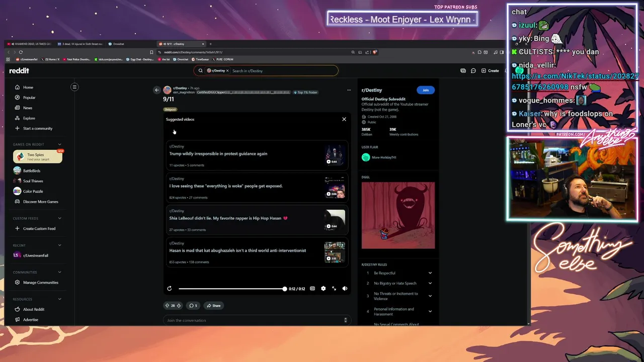Click the More-Holiday741 user flair avatar

pyautogui.click(x=366, y=157)
